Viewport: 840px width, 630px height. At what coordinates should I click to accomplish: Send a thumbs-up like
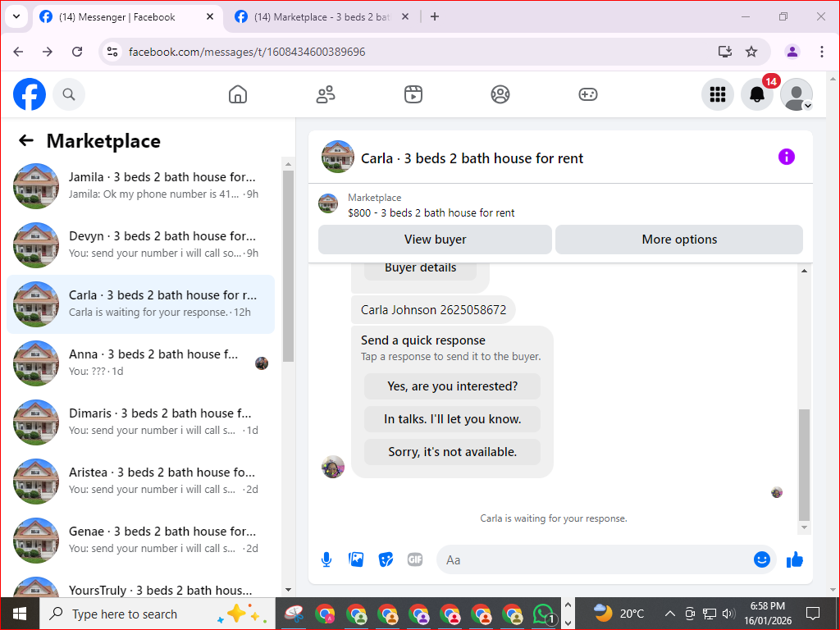795,559
